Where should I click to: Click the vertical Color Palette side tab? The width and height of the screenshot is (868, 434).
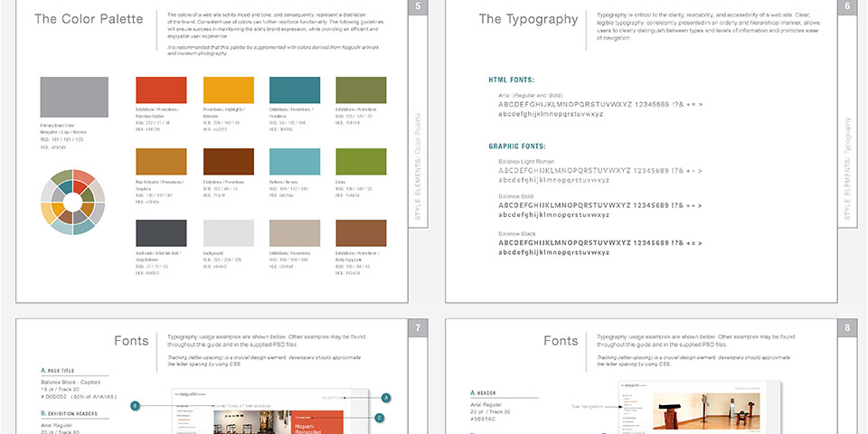[417, 167]
